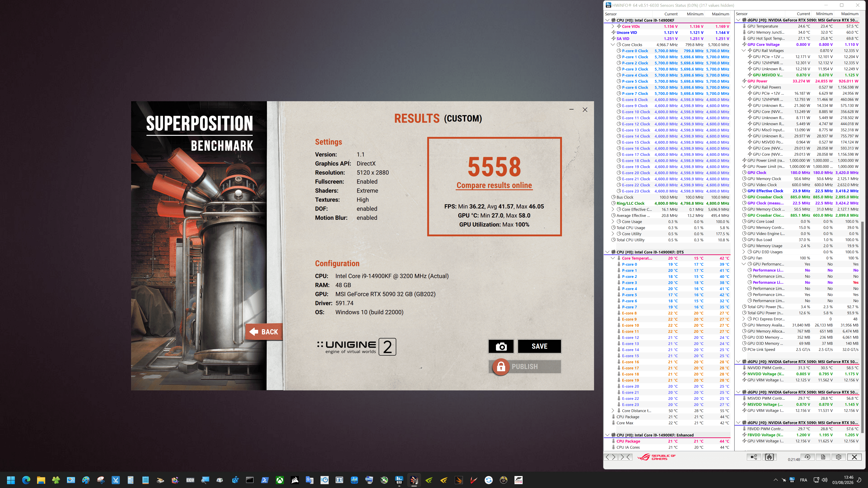
Task: Switch to the HWiNFO taskbar icon
Action: [x=399, y=480]
